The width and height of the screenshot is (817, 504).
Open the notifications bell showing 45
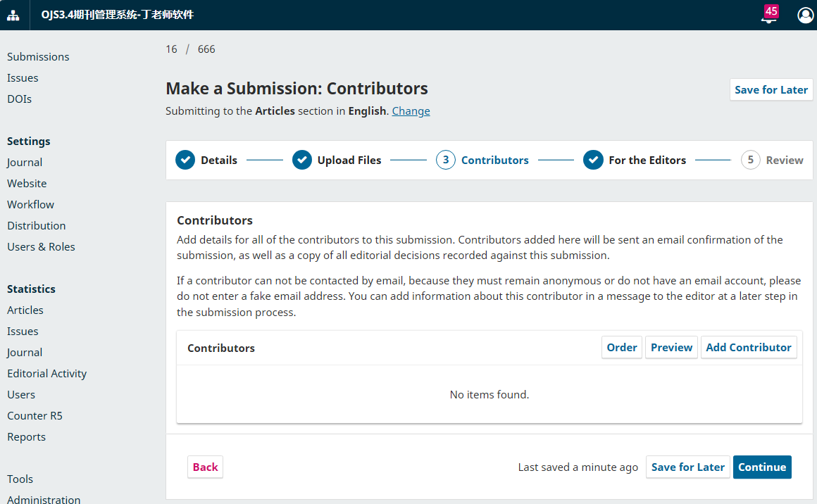(x=768, y=15)
